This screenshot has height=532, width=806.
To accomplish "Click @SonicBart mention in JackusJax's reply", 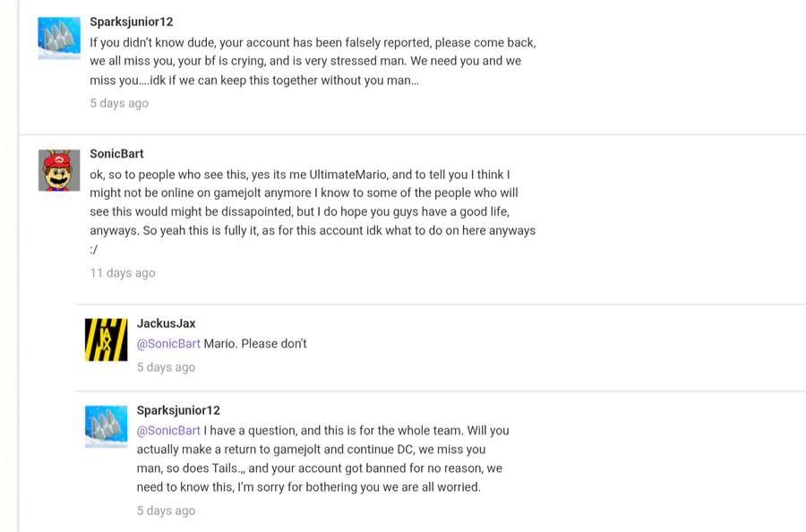I will [x=168, y=344].
